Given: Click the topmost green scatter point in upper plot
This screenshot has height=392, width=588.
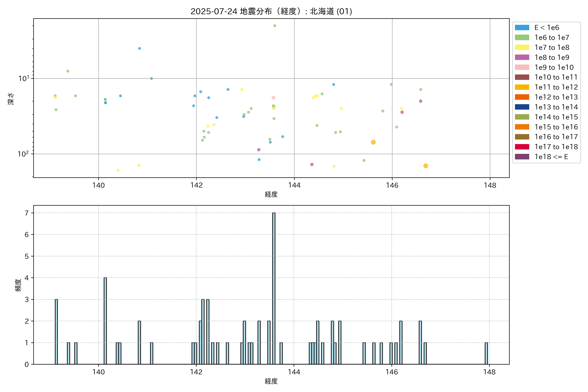Looking at the screenshot, I should click(275, 26).
